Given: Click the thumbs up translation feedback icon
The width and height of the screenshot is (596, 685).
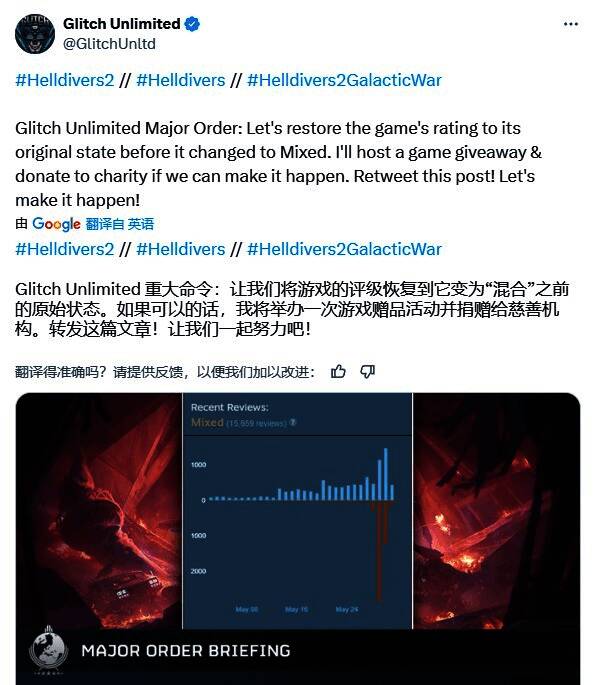Looking at the screenshot, I should [x=338, y=372].
